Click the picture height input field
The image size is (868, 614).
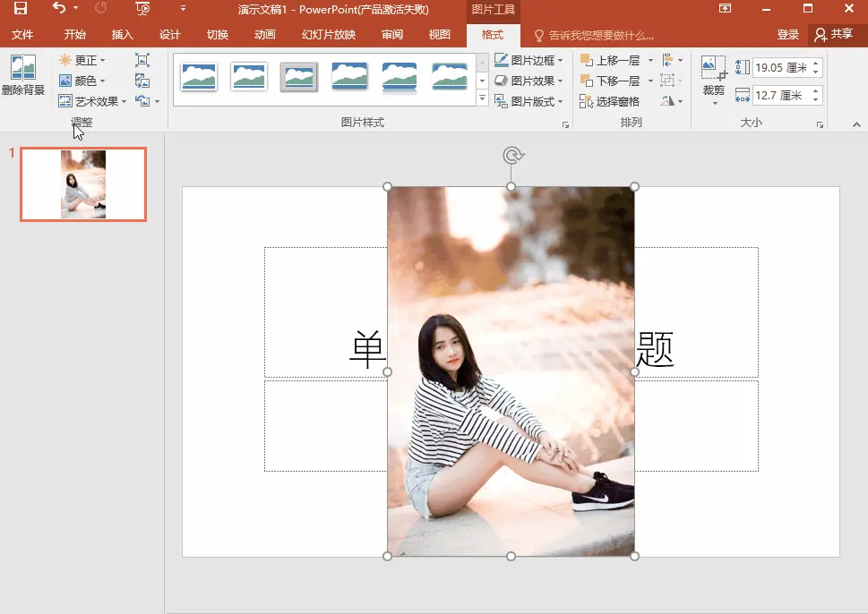pyautogui.click(x=780, y=68)
